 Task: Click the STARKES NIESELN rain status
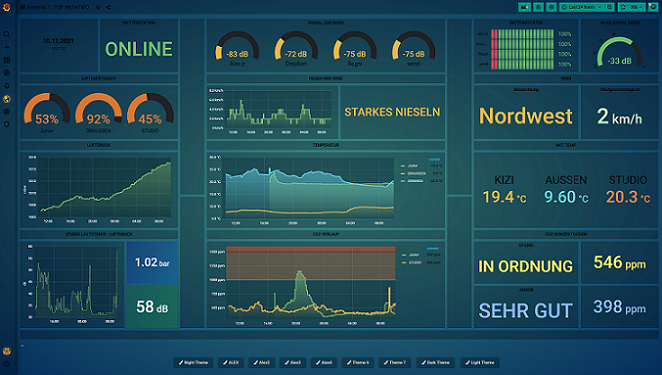[392, 112]
